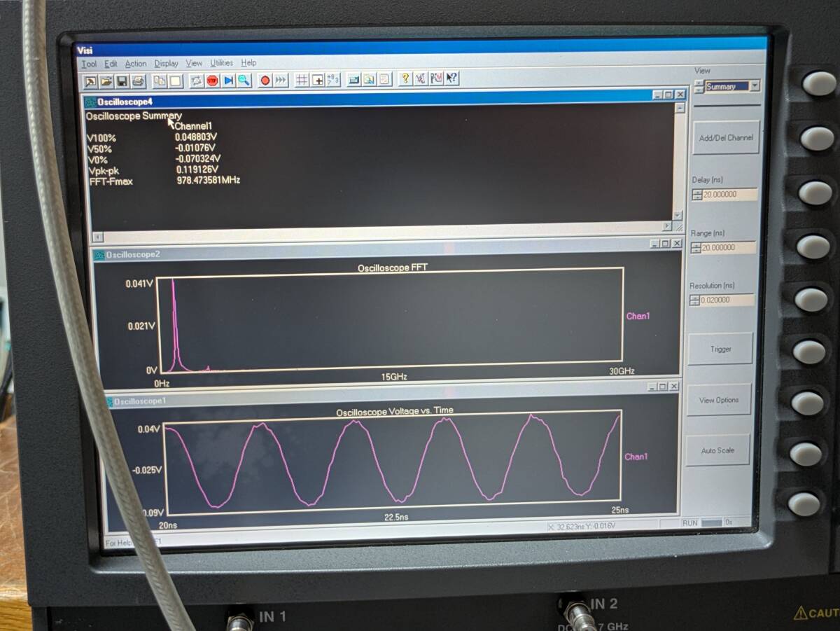This screenshot has width=840, height=631.
Task: Click the View Options button
Action: pos(718,400)
